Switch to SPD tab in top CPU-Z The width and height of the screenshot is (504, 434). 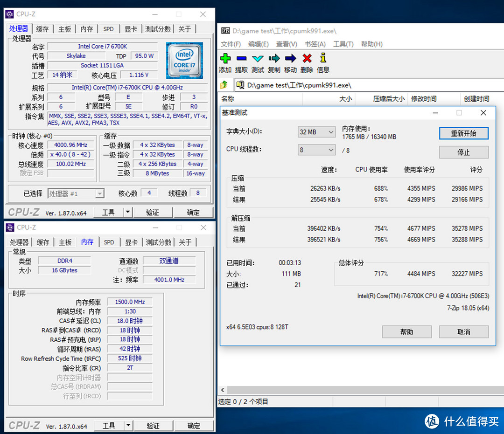coord(108,29)
